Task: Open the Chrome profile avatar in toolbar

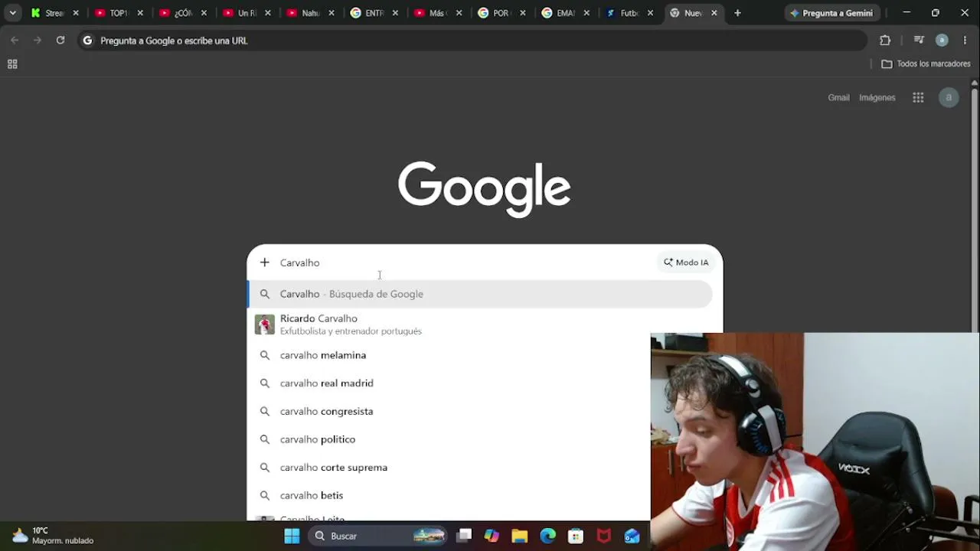Action: click(x=942, y=41)
